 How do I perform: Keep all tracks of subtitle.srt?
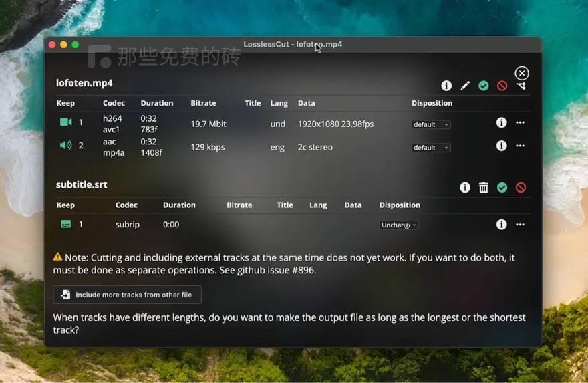(x=502, y=188)
